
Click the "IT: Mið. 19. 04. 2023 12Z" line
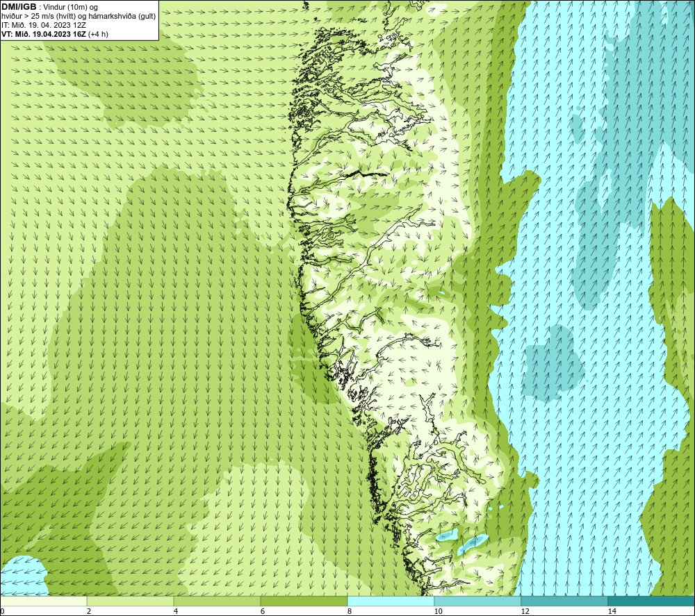43,25
